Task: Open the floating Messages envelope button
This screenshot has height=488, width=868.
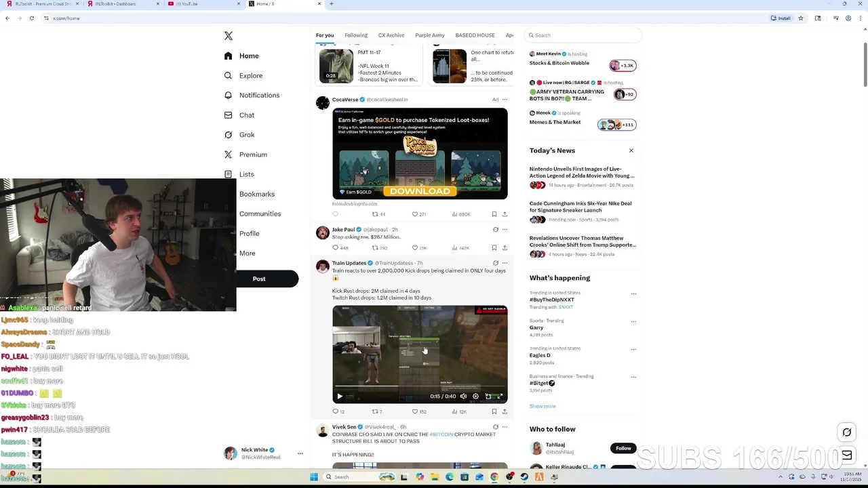Action: [847, 455]
